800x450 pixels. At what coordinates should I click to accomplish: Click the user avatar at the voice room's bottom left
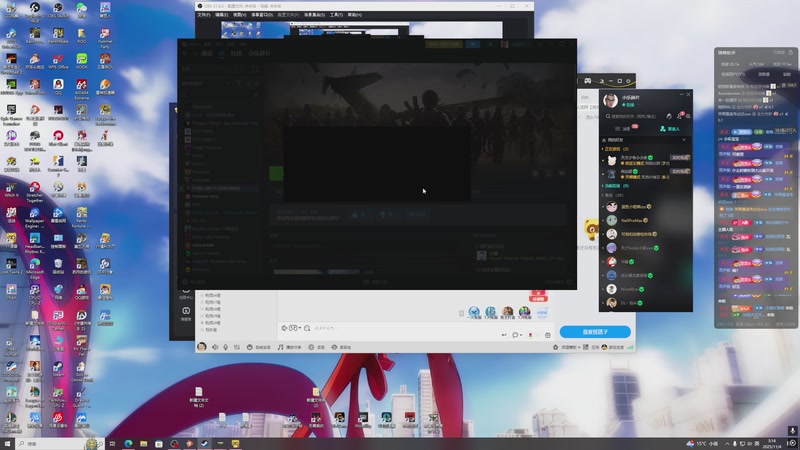pos(202,347)
